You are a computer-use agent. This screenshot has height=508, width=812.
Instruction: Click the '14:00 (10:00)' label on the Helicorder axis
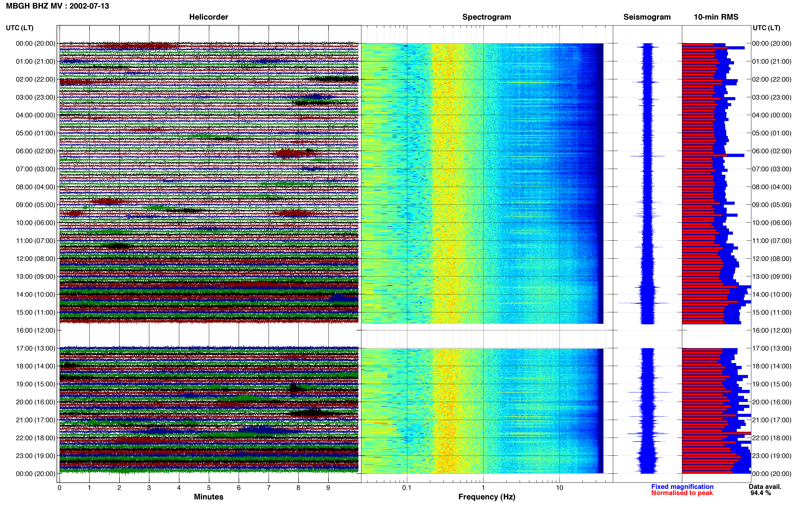point(36,295)
